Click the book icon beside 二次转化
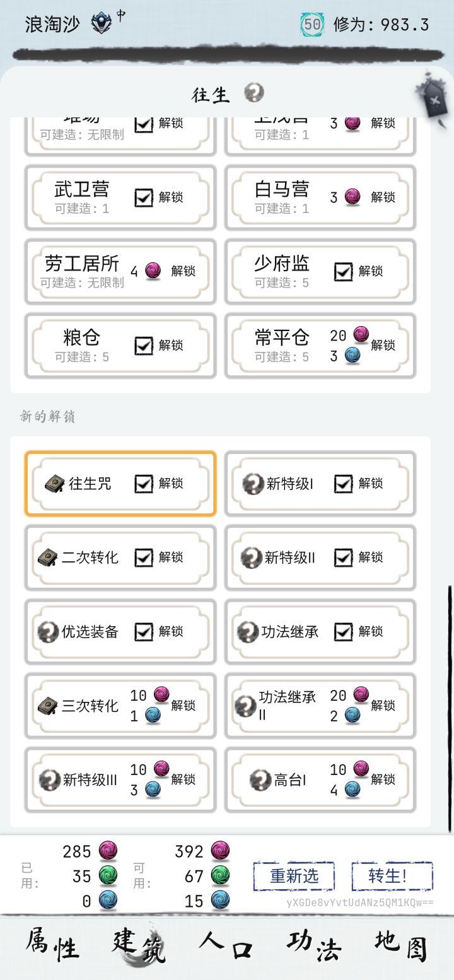The width and height of the screenshot is (454, 980). pyautogui.click(x=49, y=557)
